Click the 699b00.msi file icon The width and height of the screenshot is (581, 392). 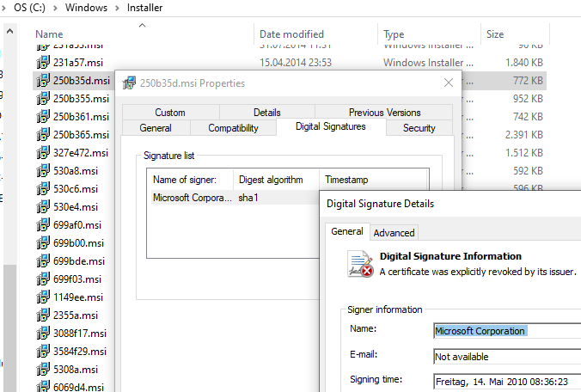43,243
